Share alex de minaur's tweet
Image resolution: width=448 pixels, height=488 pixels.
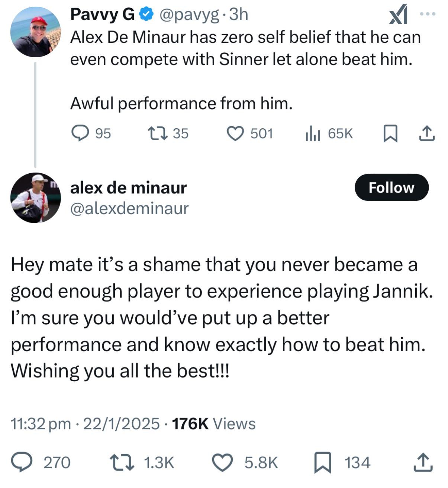pyautogui.click(x=423, y=462)
